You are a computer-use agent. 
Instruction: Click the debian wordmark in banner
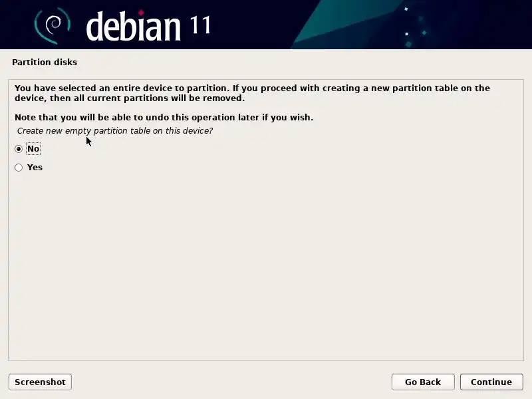pyautogui.click(x=134, y=26)
